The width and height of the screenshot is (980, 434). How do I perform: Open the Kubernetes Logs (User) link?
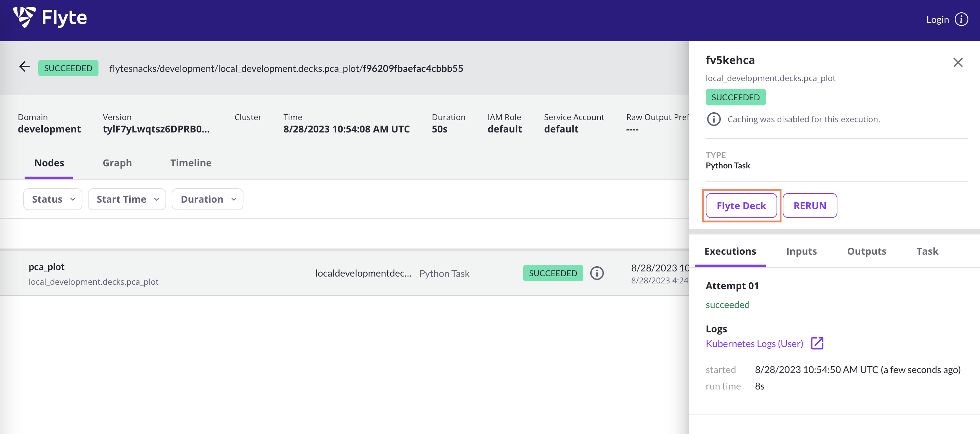[x=754, y=343]
